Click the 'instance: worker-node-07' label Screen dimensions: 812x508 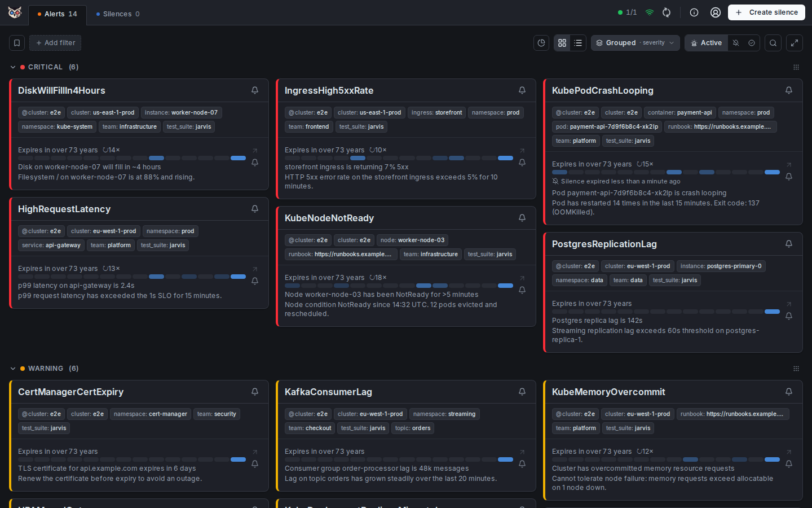coord(181,113)
